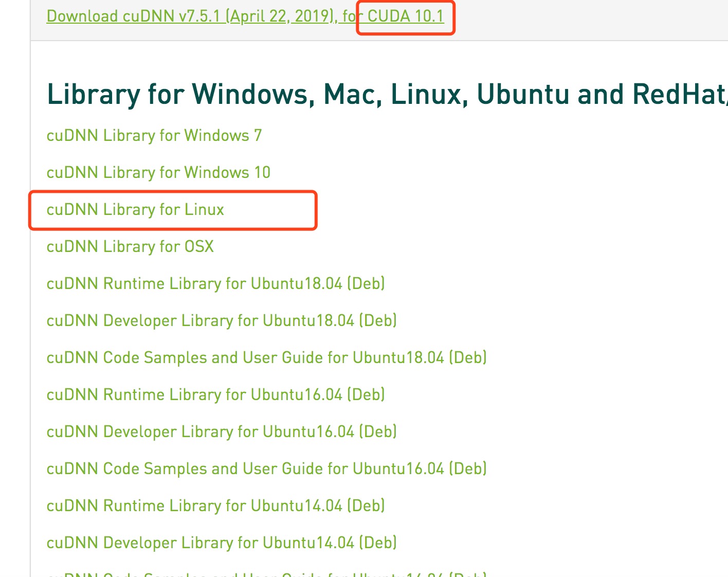The height and width of the screenshot is (577, 728).
Task: Click cuDNN Library for Windows 7
Action: click(x=154, y=136)
